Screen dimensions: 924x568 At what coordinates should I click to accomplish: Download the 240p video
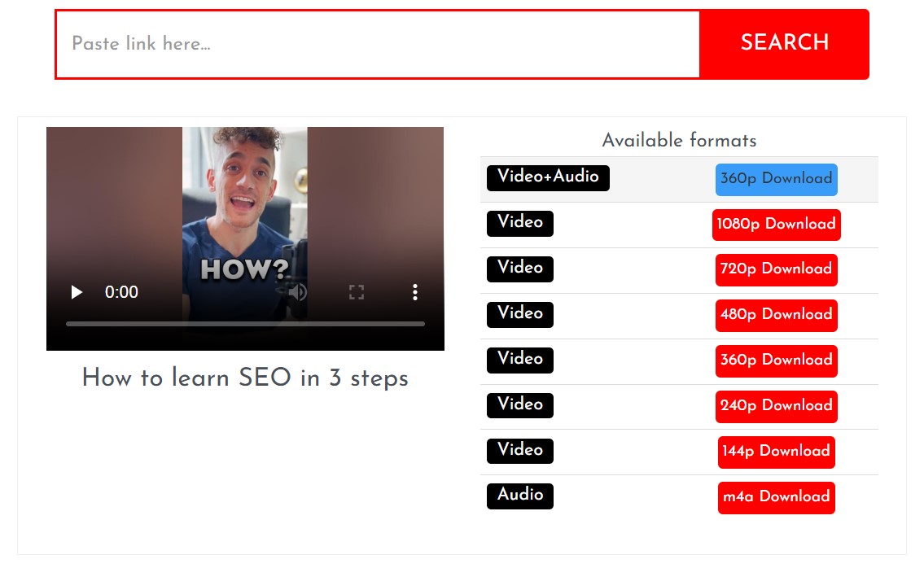point(776,406)
